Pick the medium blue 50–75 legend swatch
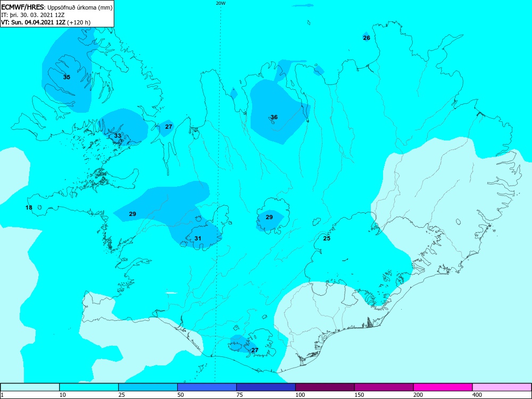532x399 pixels. click(x=207, y=387)
